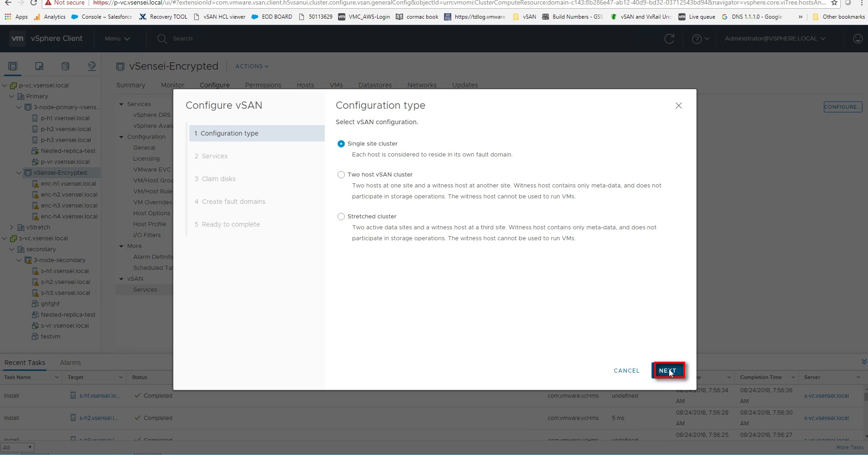This screenshot has width=868, height=455.
Task: Expand the ACTIONS dropdown for vSensei-Encrypted
Action: (x=252, y=66)
